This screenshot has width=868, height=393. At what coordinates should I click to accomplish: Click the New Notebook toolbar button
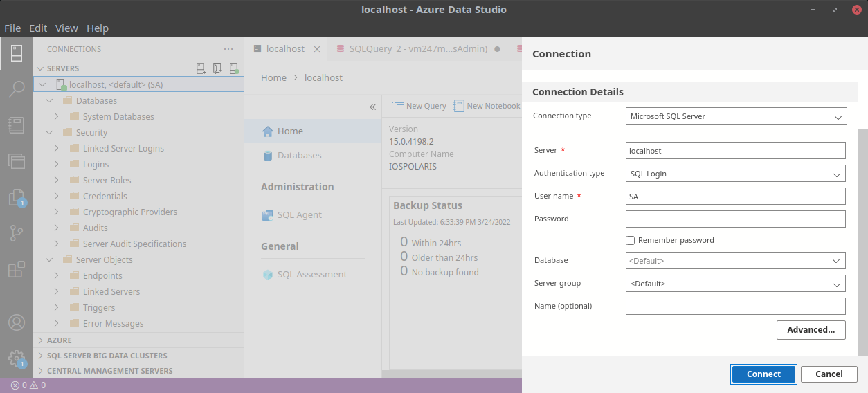click(x=487, y=106)
